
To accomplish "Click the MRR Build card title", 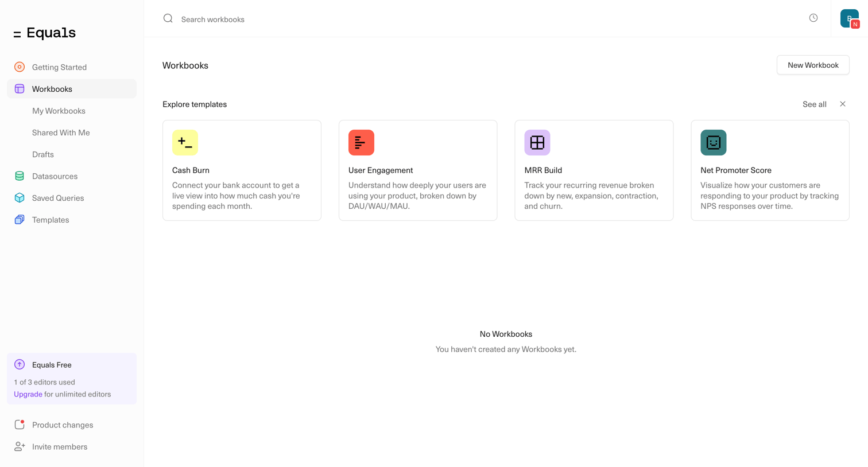I will point(543,170).
